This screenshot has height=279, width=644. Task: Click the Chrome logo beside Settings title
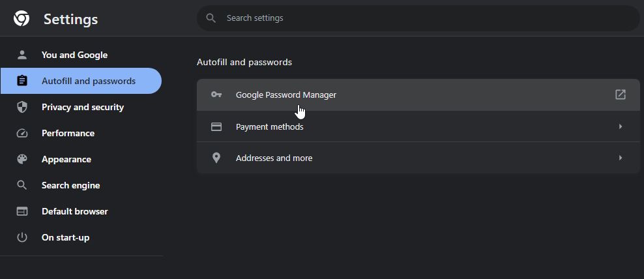point(22,19)
